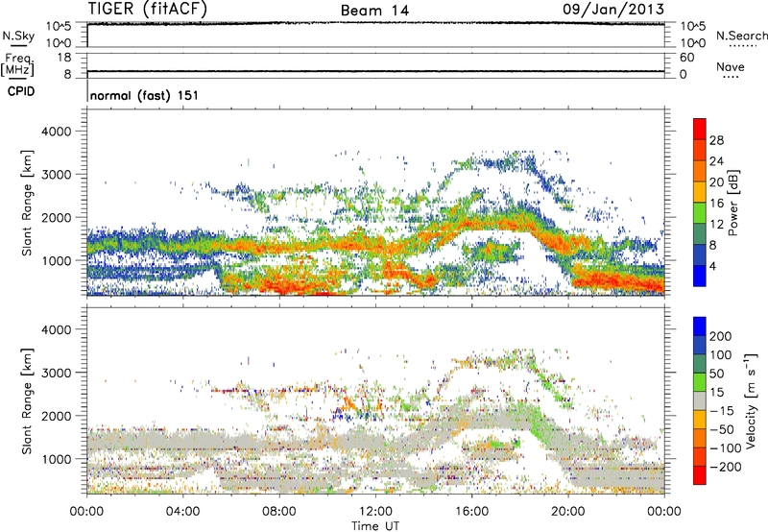
Task: Click the 4000 tick on the power panel
Action: coord(57,132)
